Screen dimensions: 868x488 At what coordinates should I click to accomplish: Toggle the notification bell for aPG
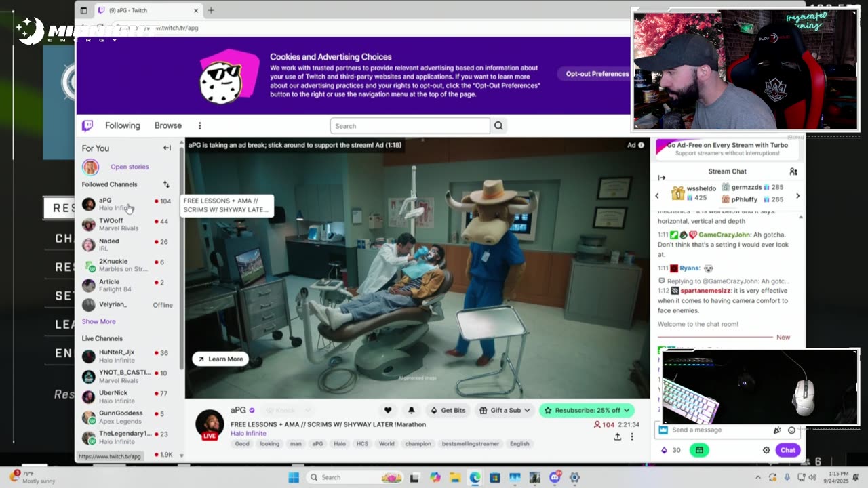click(x=411, y=410)
